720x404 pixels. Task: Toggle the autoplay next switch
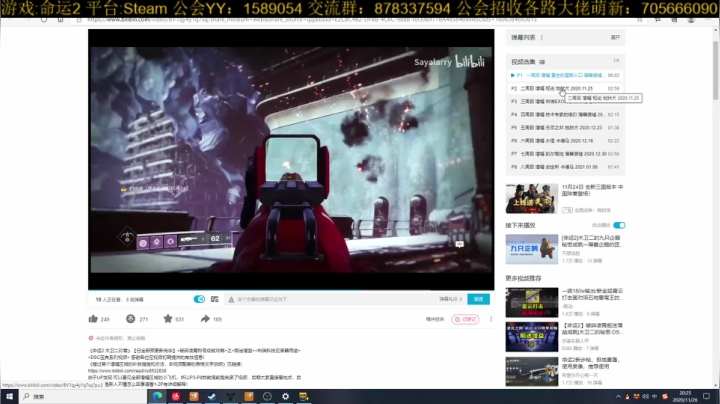click(x=619, y=225)
